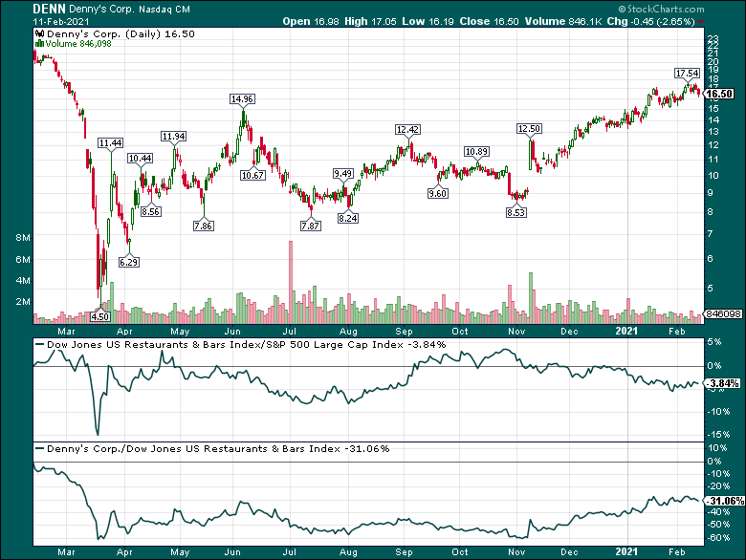The image size is (746, 560).
Task: Click the tall July volume spike bar
Action: pyautogui.click(x=291, y=282)
